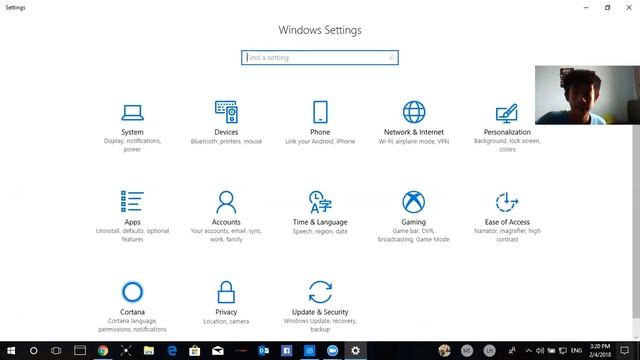Screen dimensions: 640x360
Task: Click the Windows Start button
Action: point(11,351)
